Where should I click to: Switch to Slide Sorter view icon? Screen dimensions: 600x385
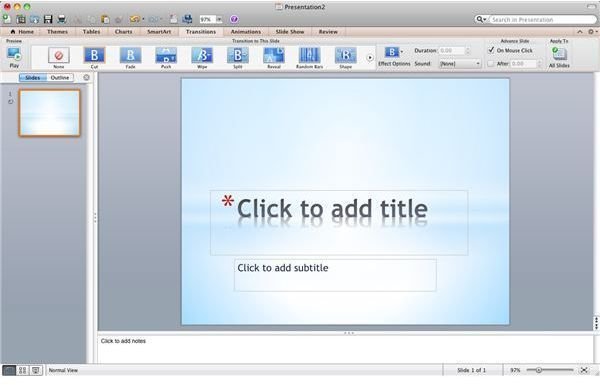(x=23, y=370)
